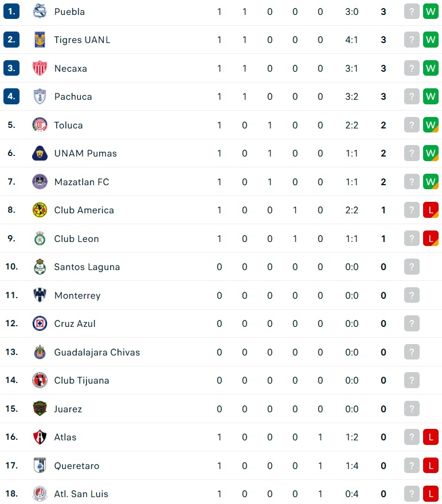Click the Puebla team crest icon
The image size is (442, 504).
(x=40, y=11)
